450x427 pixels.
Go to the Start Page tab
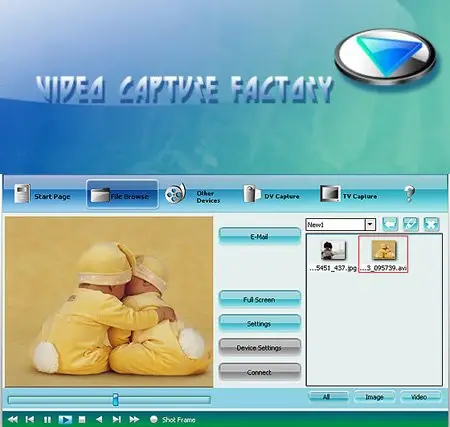tap(42, 194)
